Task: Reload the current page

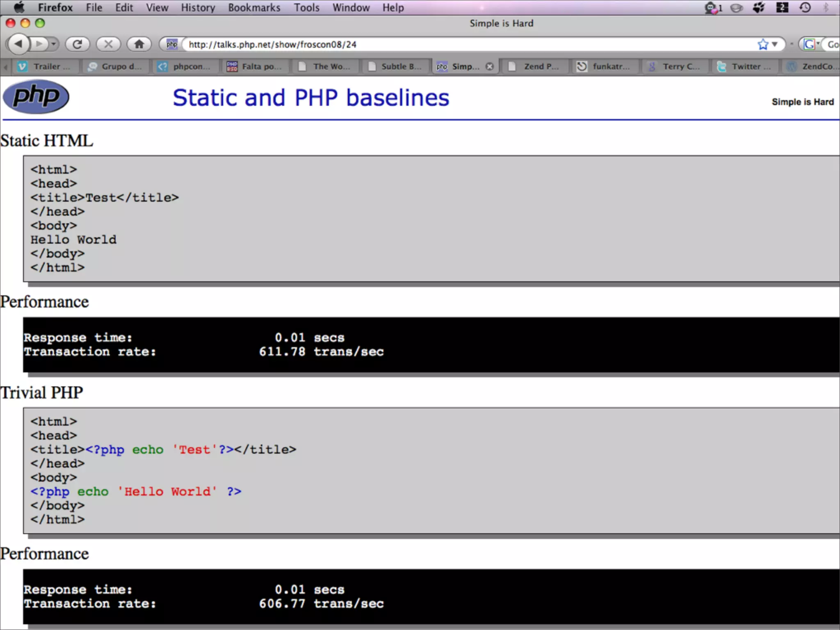Action: coord(78,44)
